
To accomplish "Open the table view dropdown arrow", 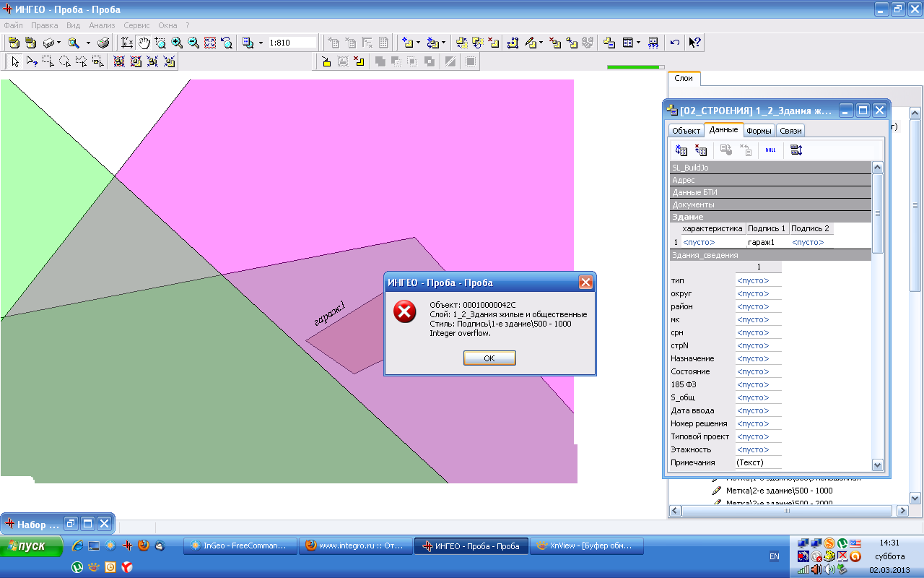I will [638, 43].
